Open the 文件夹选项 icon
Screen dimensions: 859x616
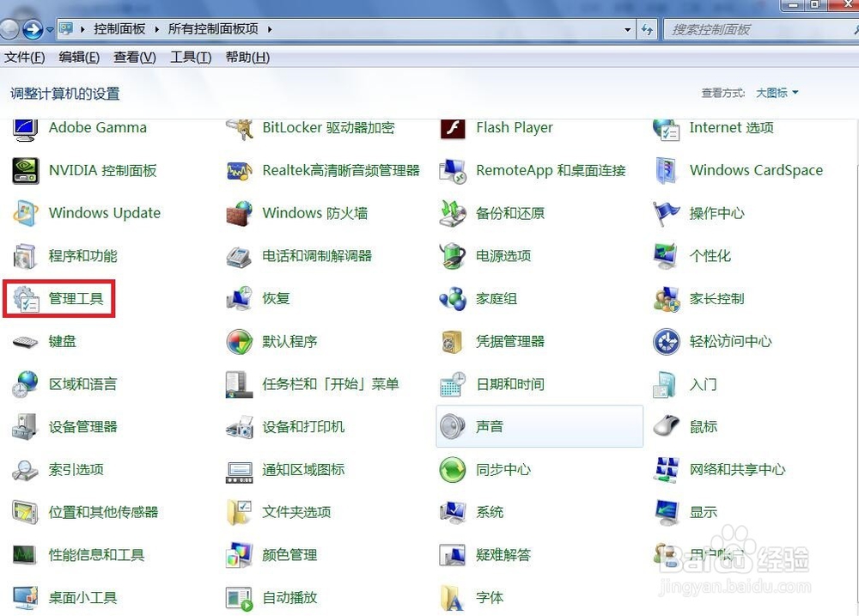click(240, 512)
